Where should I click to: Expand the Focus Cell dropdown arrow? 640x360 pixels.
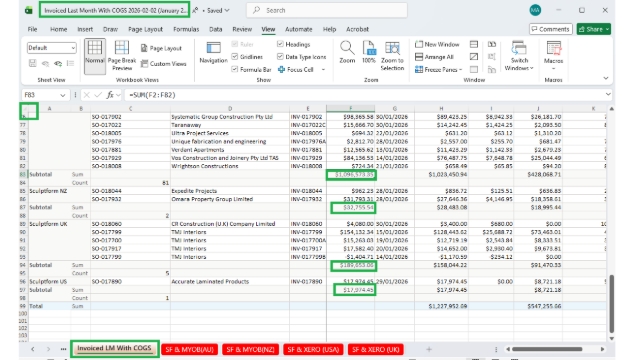(323, 70)
